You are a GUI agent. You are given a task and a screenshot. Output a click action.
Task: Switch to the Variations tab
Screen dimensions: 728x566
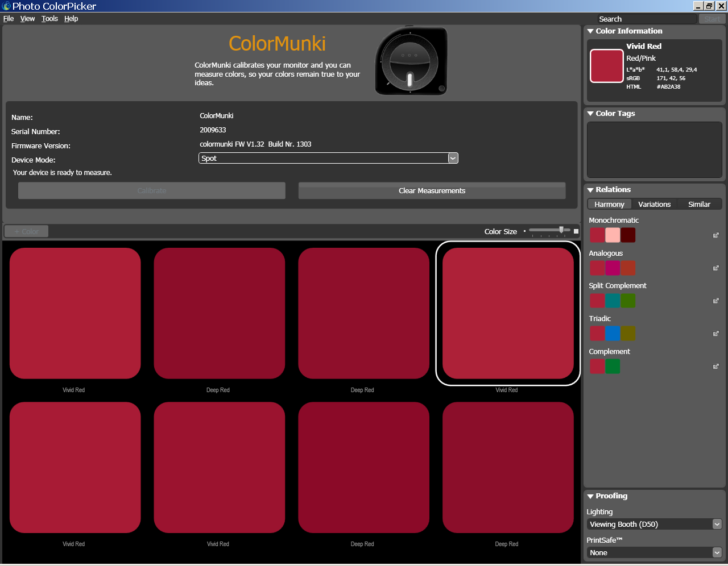pyautogui.click(x=654, y=204)
